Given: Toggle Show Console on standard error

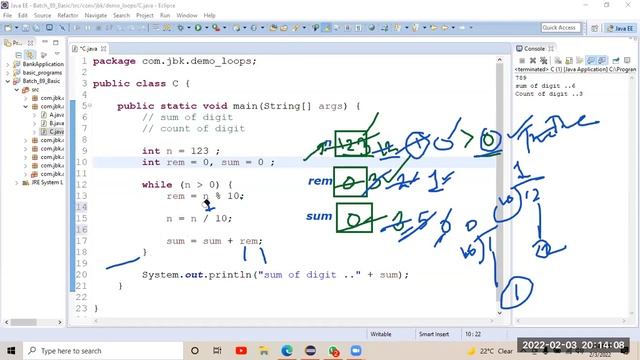Looking at the screenshot, I should click(x=602, y=60).
